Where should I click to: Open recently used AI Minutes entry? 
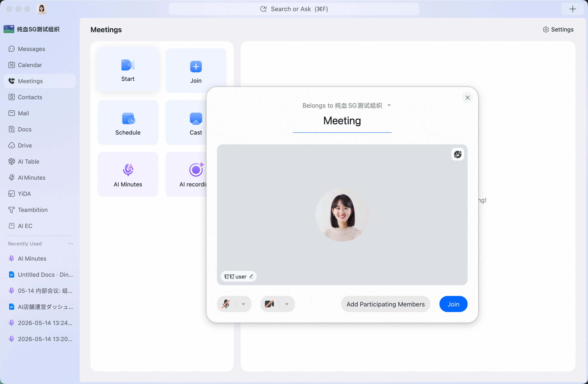tap(40, 258)
